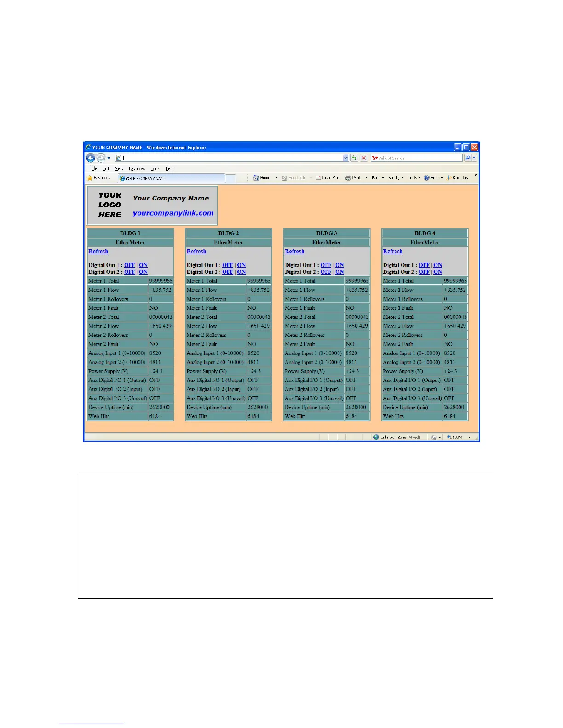The height and width of the screenshot is (728, 563).
Task: Click BLDG 4 Device Uptime value 2628000
Action: 455,407
